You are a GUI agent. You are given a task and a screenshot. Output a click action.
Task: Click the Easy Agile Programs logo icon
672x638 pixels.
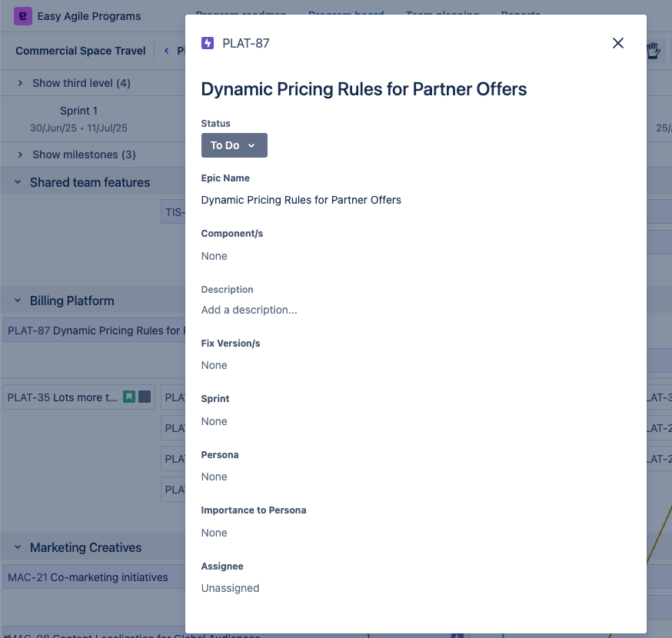click(23, 16)
